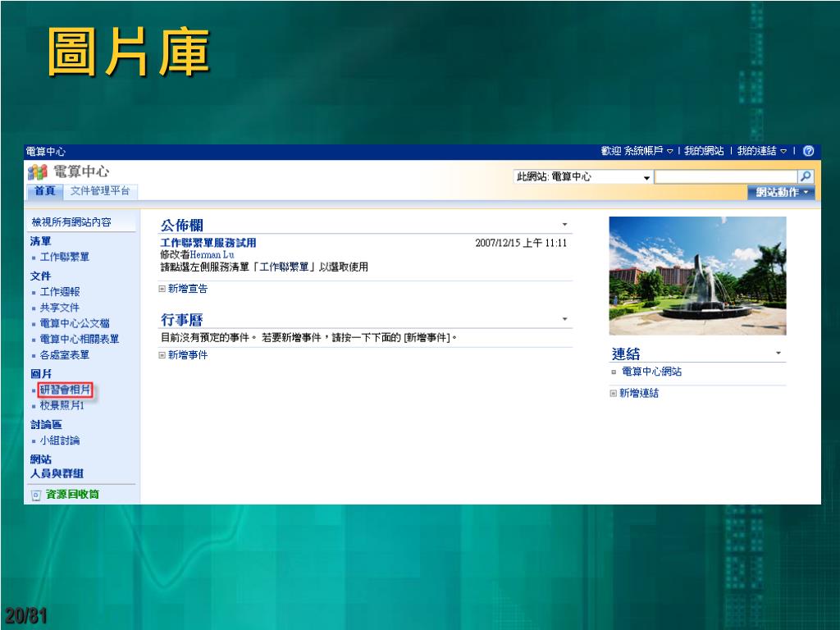Viewport: 840px width, 630px height.
Task: Open the 工作聯繫單 list
Action: [65, 257]
